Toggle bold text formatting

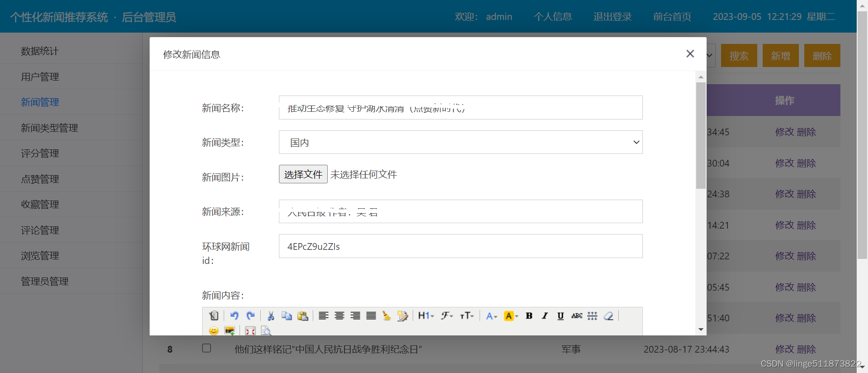point(529,316)
